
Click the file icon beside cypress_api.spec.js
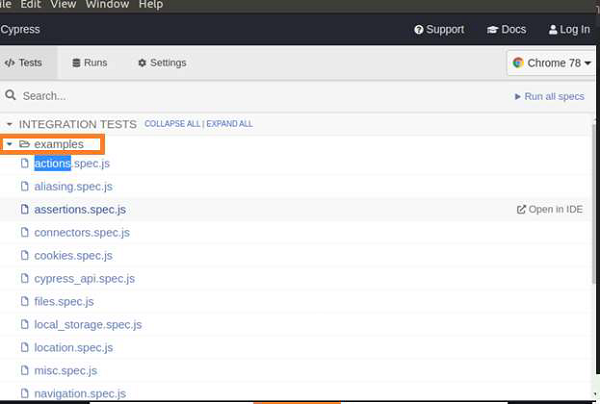[24, 278]
